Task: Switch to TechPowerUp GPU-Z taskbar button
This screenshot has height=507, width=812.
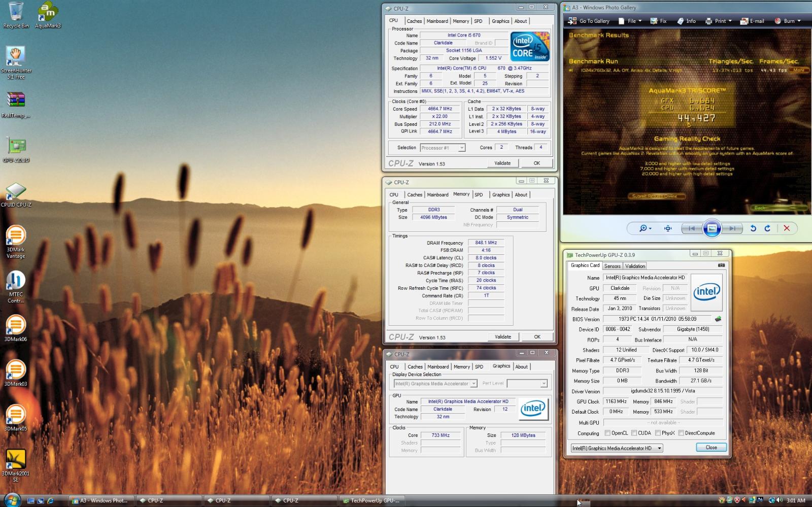Action: coord(371,500)
